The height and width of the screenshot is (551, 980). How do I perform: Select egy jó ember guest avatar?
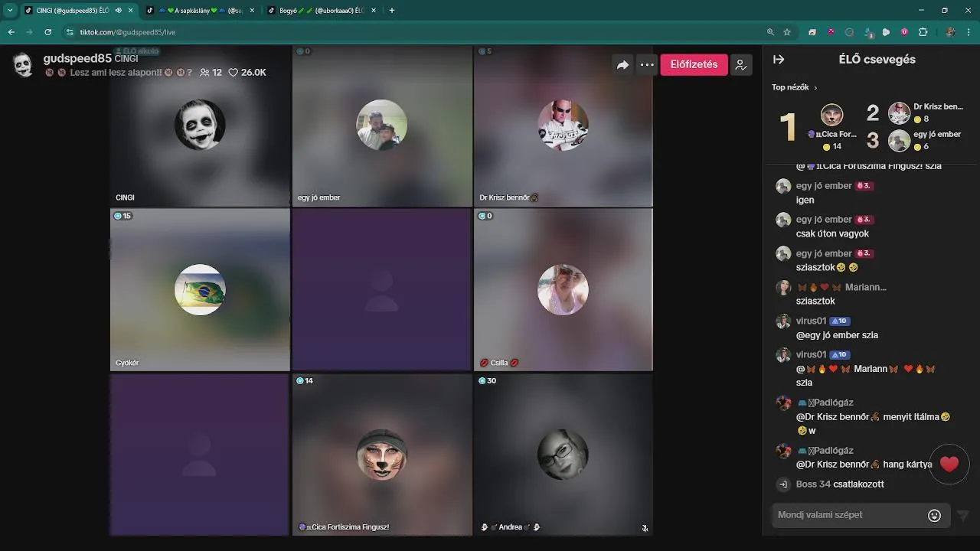381,125
